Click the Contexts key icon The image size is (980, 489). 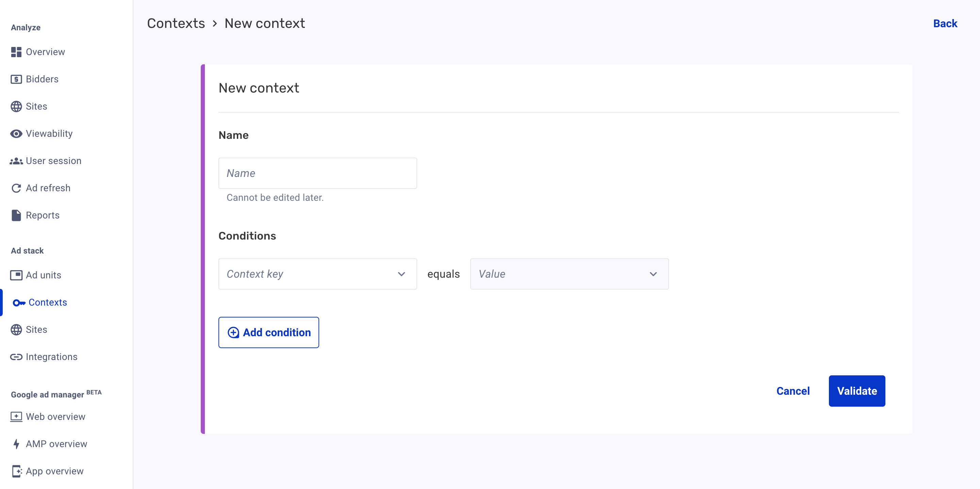click(x=19, y=303)
